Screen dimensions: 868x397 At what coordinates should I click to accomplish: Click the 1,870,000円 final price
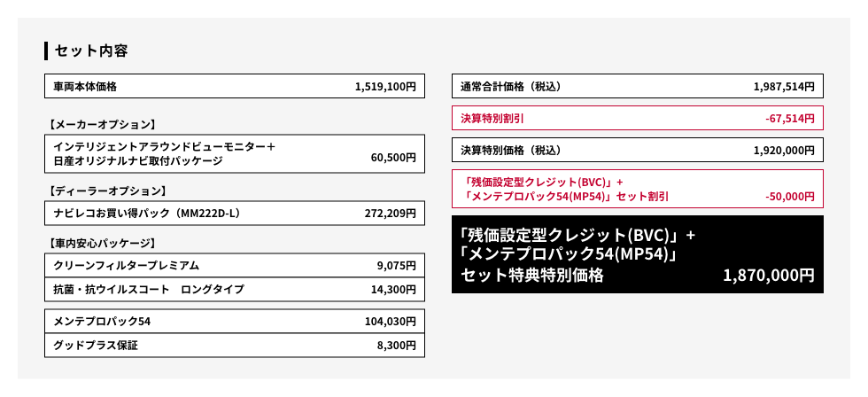(769, 276)
